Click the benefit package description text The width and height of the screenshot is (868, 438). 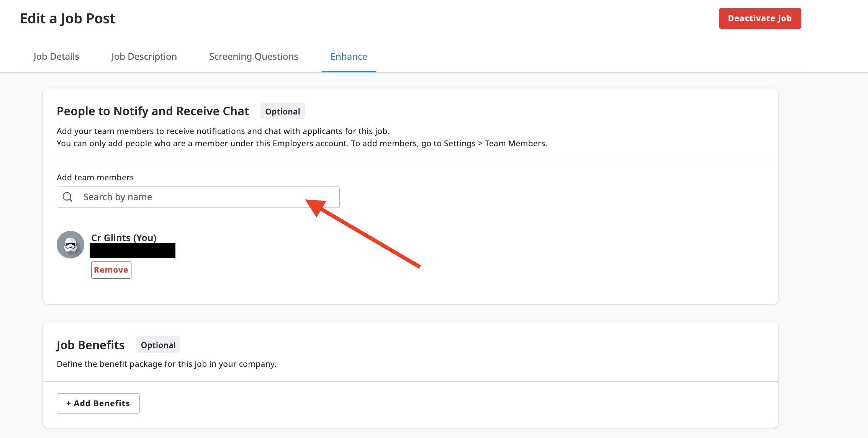[166, 364]
